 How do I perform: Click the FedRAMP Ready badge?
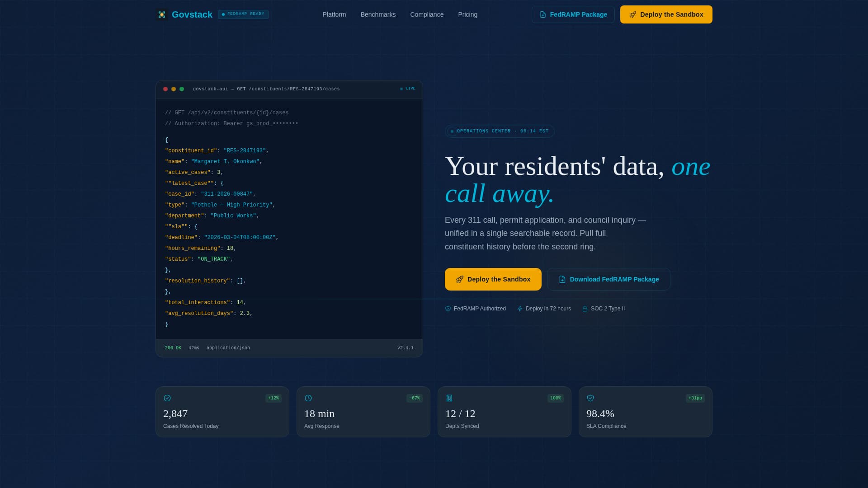point(243,14)
